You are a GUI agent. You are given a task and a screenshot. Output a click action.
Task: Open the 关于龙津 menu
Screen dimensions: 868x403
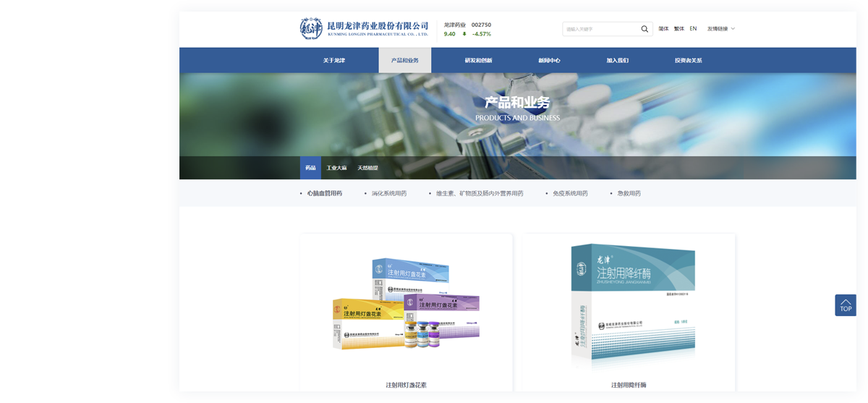(x=334, y=61)
